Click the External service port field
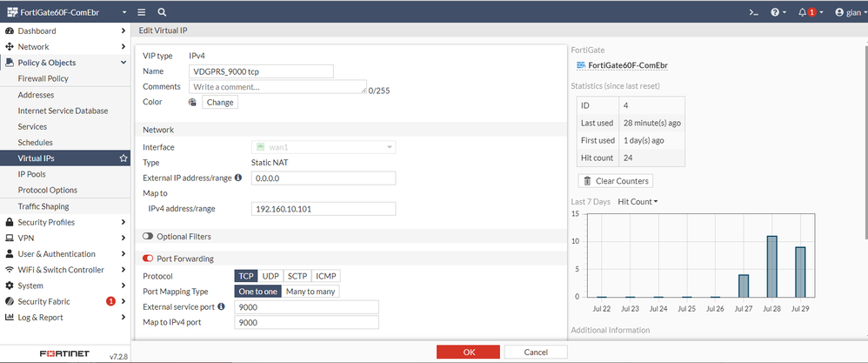 pos(307,307)
